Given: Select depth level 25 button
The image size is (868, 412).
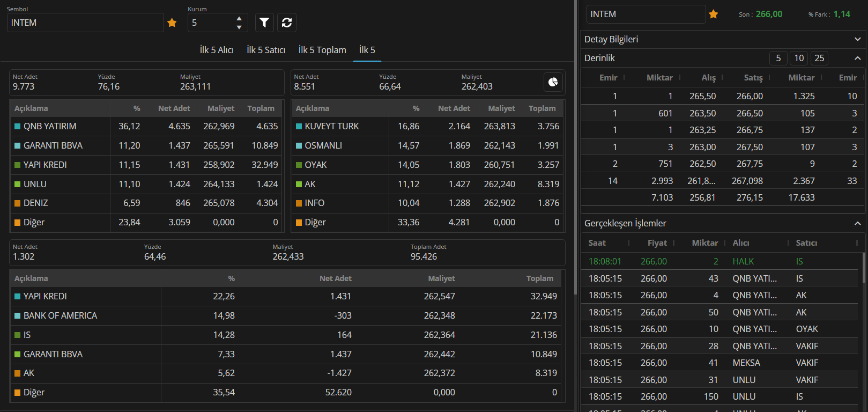Looking at the screenshot, I should tap(819, 58).
